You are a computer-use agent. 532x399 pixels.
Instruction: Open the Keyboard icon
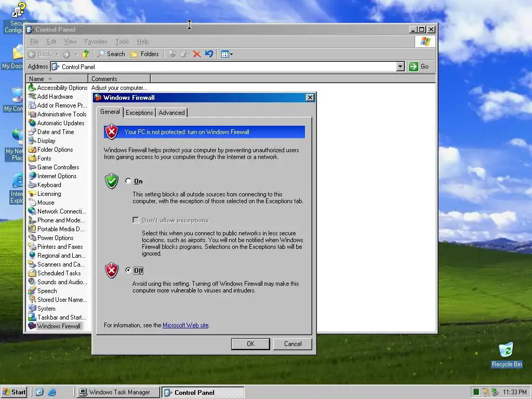[x=32, y=184]
